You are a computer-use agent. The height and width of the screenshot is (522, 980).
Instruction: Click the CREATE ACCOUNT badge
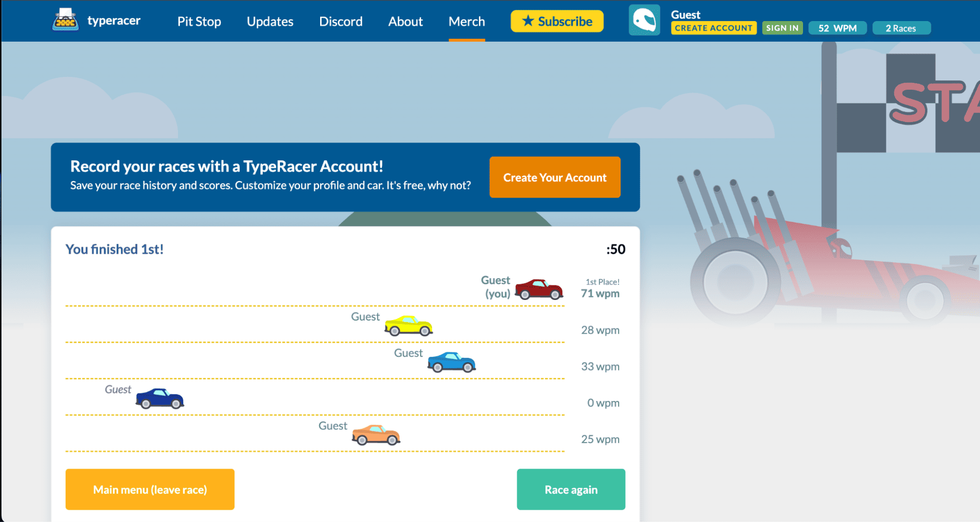[x=713, y=28]
